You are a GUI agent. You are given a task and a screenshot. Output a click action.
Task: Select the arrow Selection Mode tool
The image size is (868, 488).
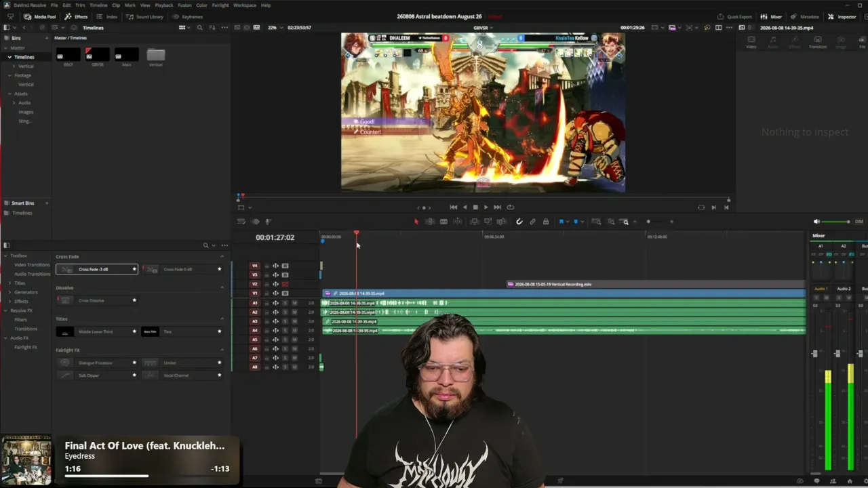pos(416,222)
